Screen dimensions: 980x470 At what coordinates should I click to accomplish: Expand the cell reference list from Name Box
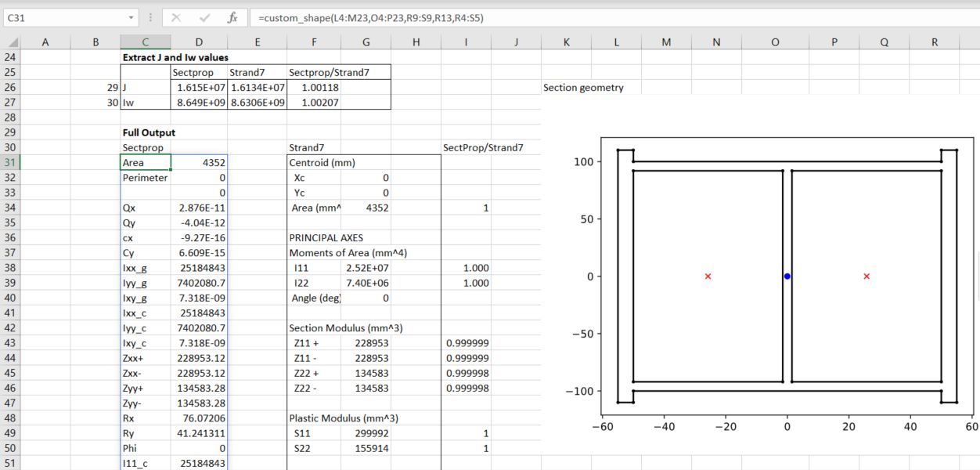click(130, 16)
